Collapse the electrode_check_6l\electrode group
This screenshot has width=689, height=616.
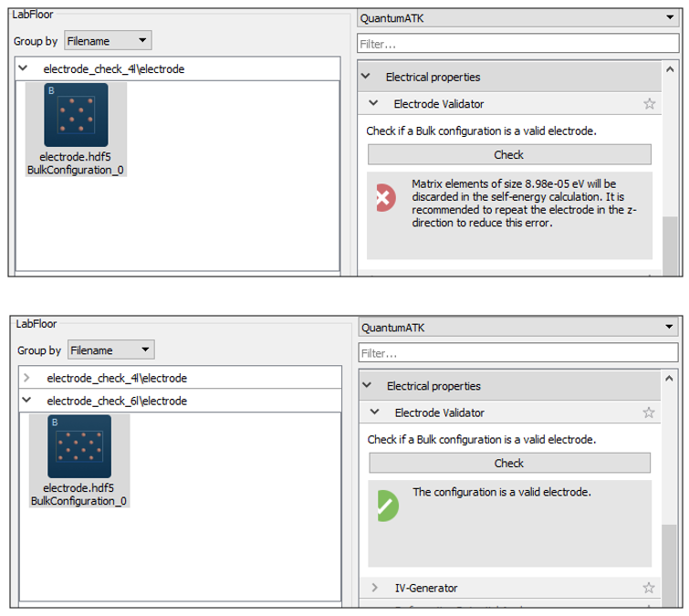[x=26, y=401]
